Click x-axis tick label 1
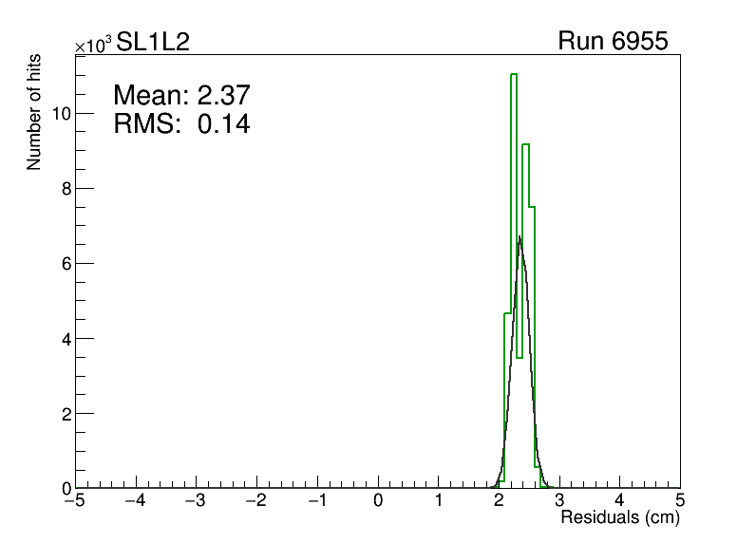This screenshot has width=756, height=543. click(439, 500)
